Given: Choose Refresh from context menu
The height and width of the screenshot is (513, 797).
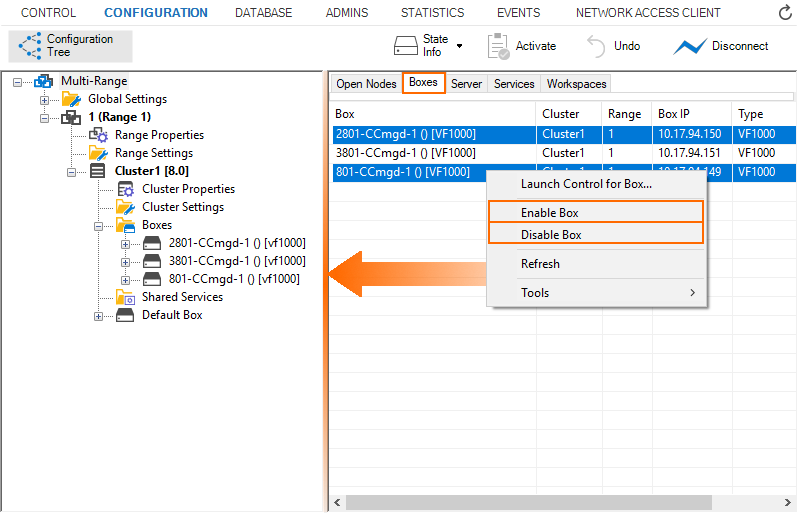Looking at the screenshot, I should (596, 264).
